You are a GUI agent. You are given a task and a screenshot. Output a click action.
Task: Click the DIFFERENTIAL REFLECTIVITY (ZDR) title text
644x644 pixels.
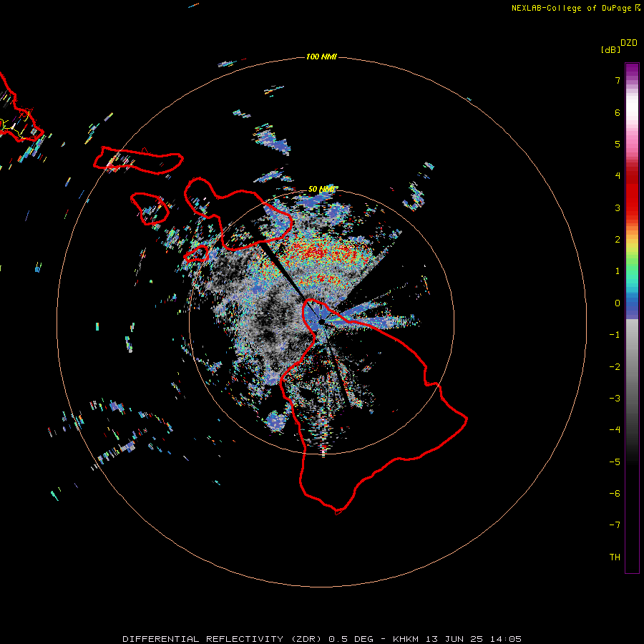pos(223,639)
